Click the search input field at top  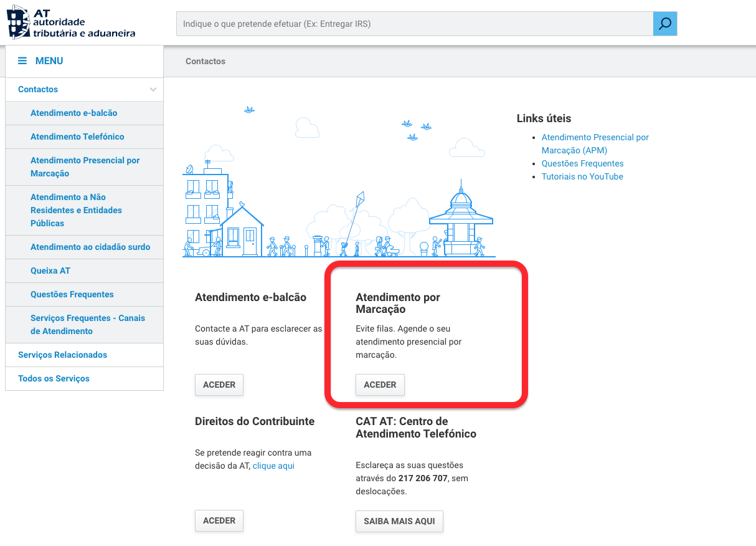tap(411, 24)
